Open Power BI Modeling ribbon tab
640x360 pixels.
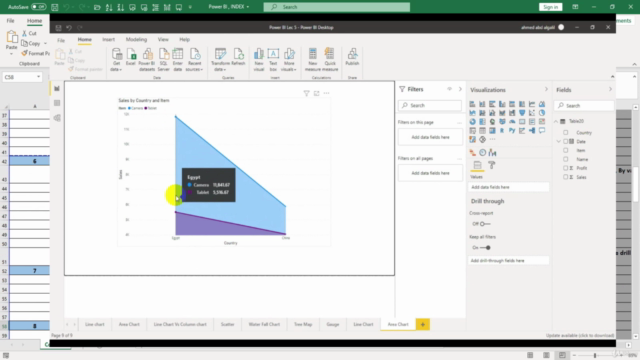click(136, 40)
